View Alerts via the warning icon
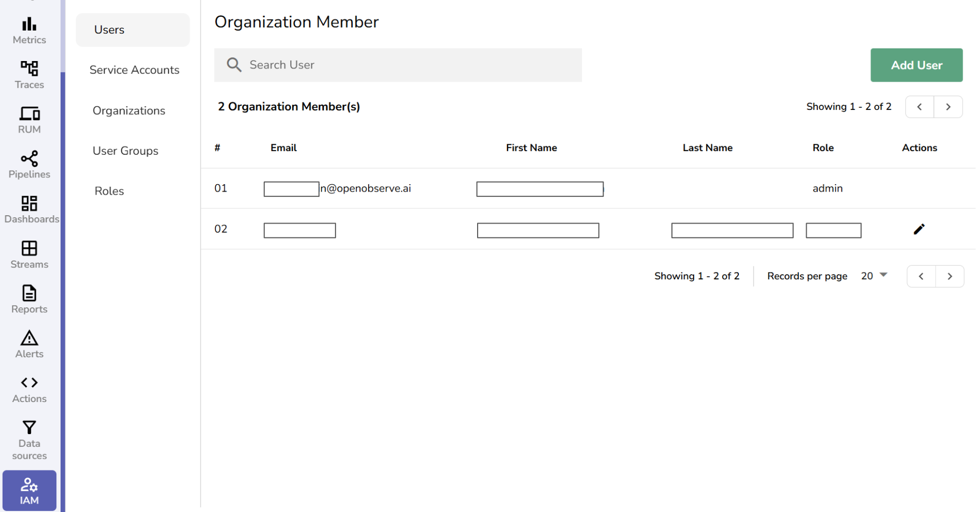 (x=29, y=338)
